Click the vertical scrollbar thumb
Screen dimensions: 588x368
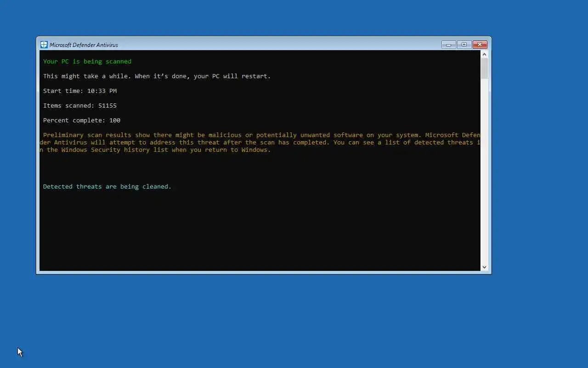coord(484,69)
